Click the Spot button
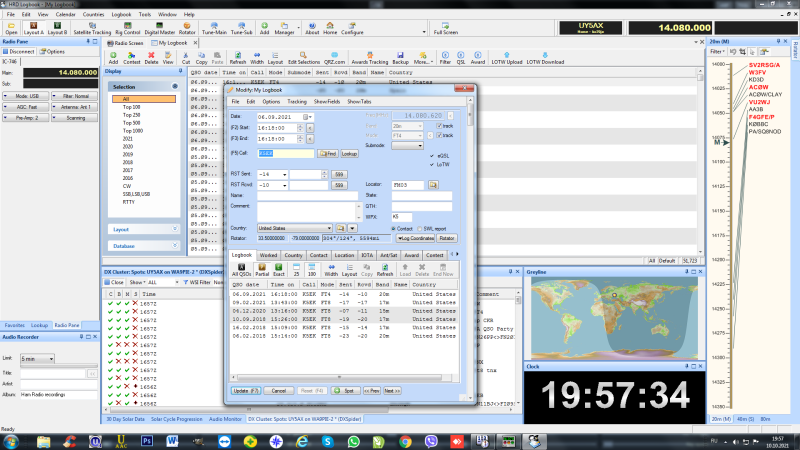The image size is (800, 450). [x=345, y=391]
